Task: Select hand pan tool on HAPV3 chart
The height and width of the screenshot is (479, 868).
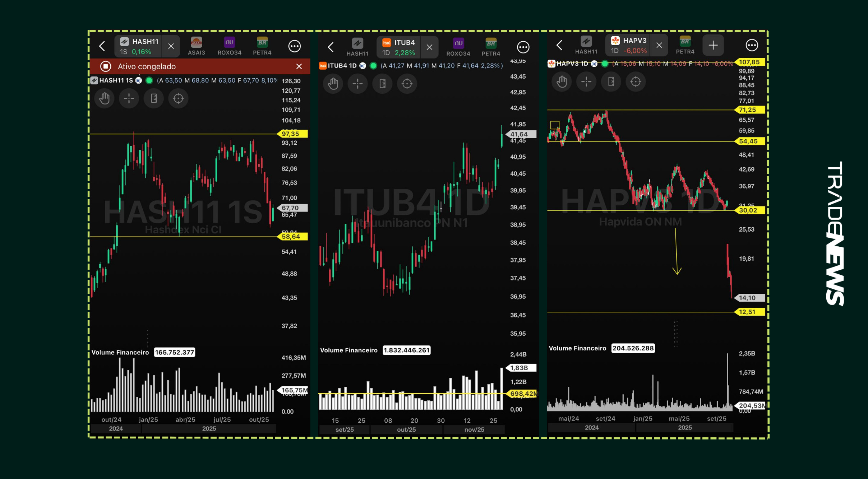Action: tap(562, 82)
